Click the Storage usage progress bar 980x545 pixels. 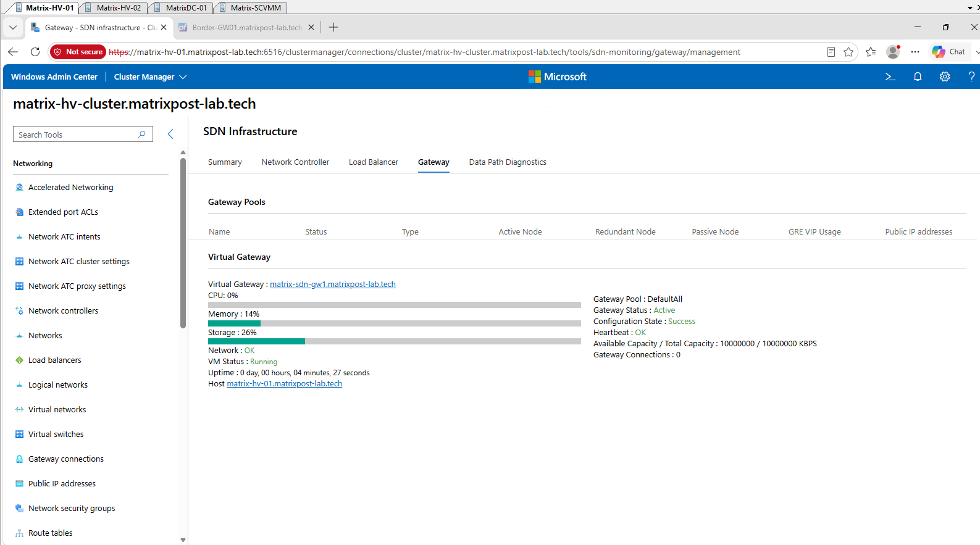click(x=395, y=341)
